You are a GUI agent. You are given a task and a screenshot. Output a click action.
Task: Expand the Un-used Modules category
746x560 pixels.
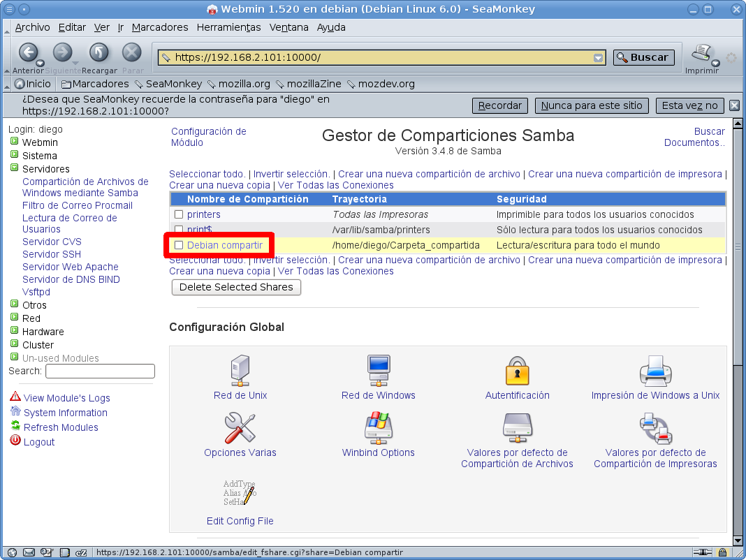click(x=14, y=357)
